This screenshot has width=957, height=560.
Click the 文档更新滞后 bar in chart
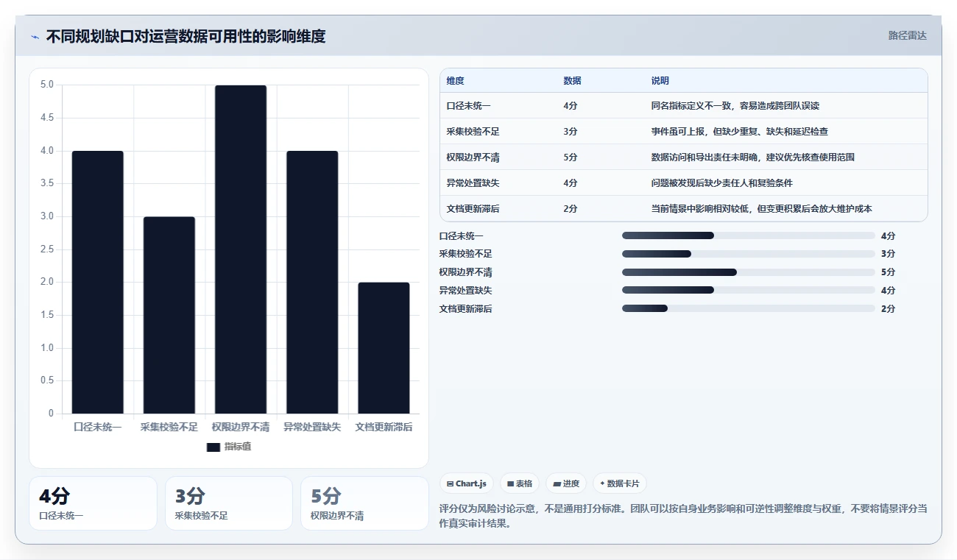(384, 348)
